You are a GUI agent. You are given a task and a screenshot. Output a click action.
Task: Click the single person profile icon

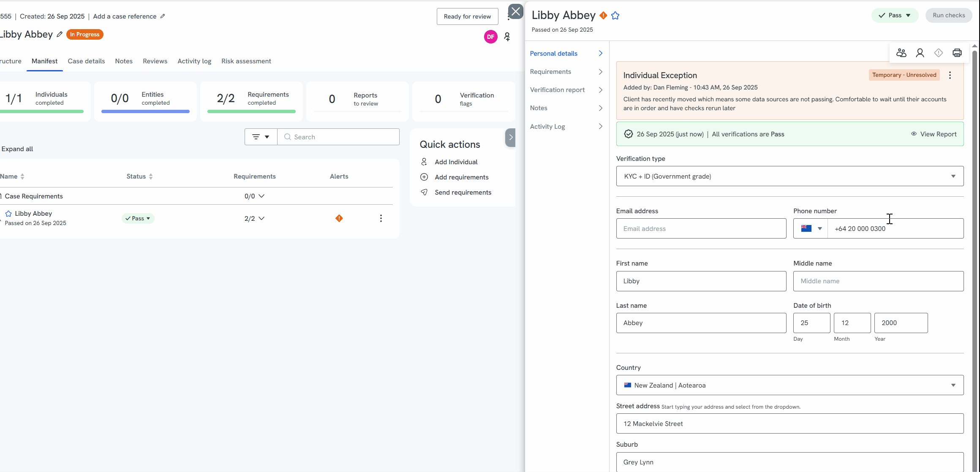click(x=920, y=53)
